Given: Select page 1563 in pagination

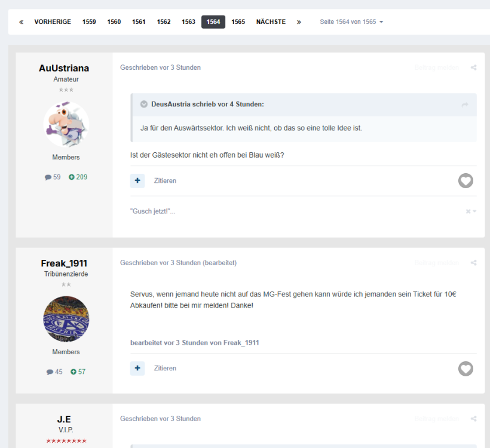Looking at the screenshot, I should 188,22.
